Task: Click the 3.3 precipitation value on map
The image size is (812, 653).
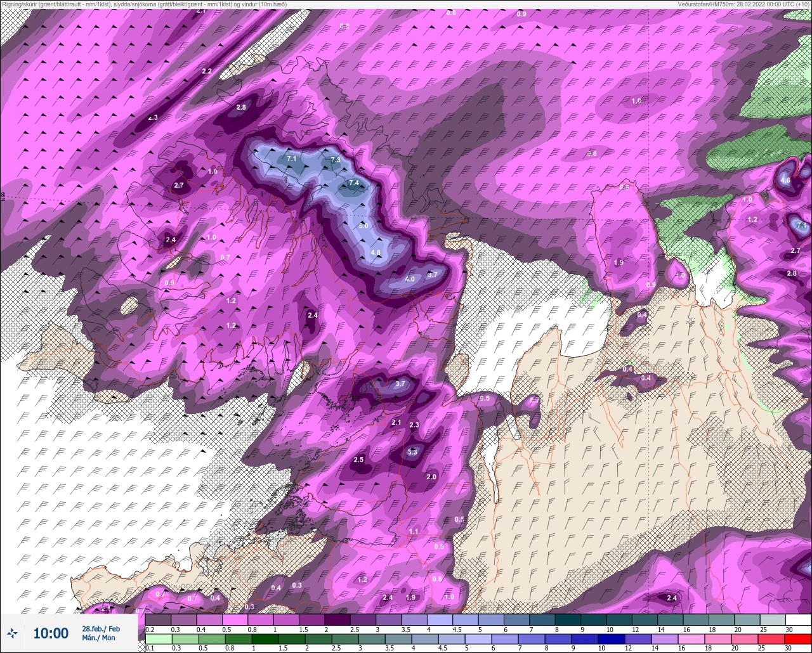Action: pyautogui.click(x=412, y=452)
